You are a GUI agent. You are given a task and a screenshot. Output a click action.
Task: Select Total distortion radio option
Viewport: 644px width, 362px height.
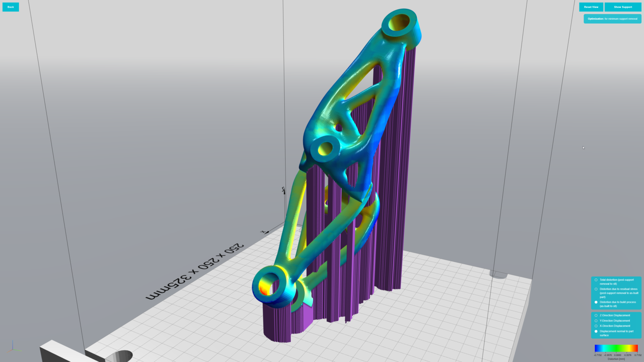tap(596, 280)
